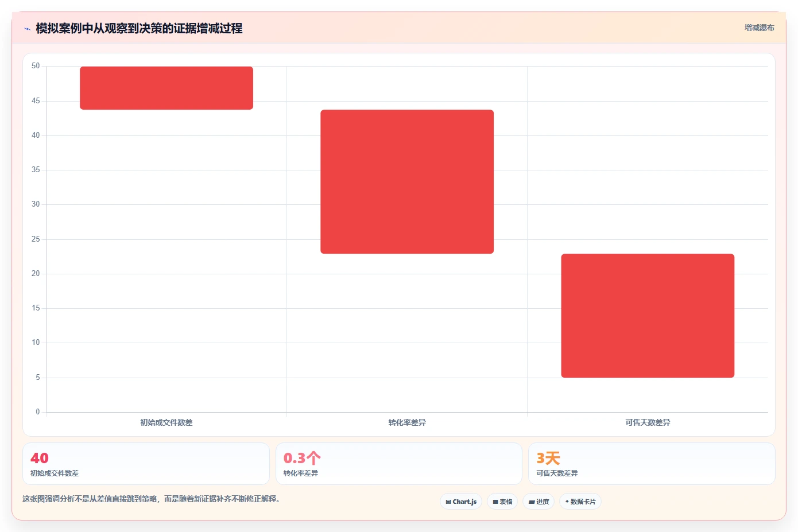Click the x-axis label 可售天数差异
This screenshot has height=532, width=798.
(648, 422)
